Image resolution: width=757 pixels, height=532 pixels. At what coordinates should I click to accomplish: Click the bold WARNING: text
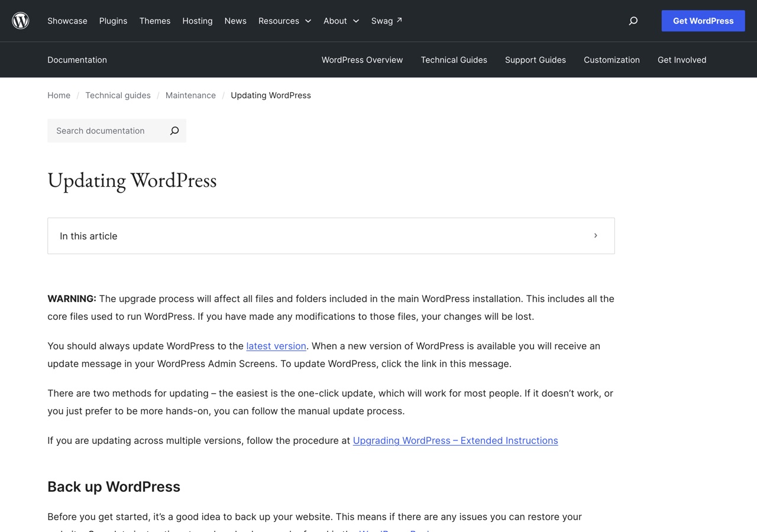coord(72,299)
